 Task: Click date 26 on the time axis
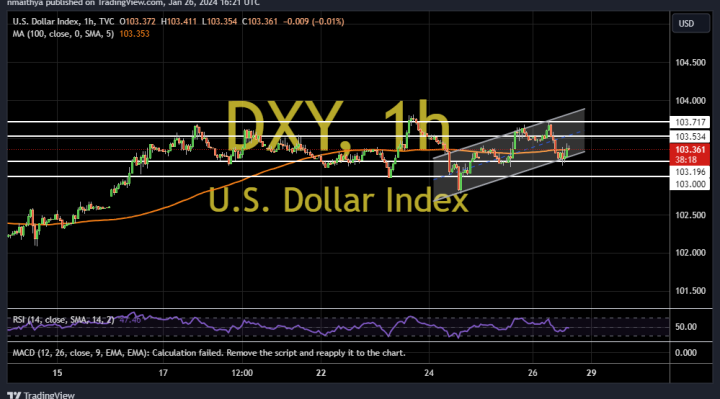tap(532, 373)
